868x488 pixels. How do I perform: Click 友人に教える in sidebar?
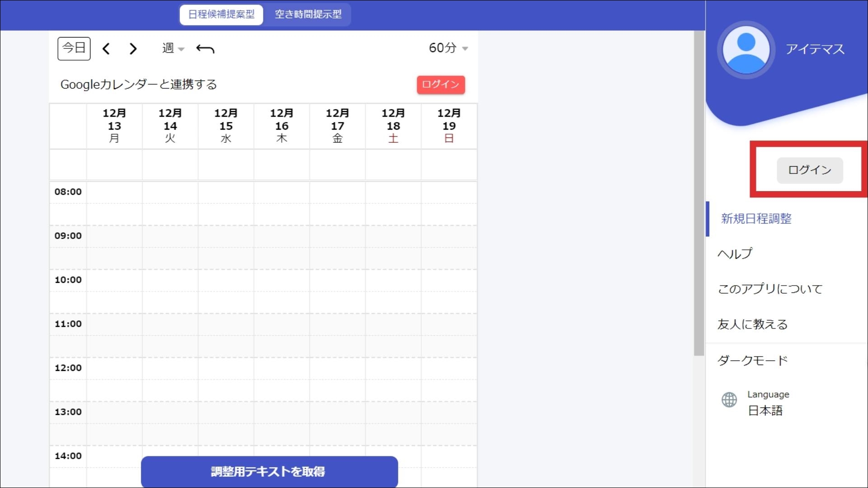[752, 324]
